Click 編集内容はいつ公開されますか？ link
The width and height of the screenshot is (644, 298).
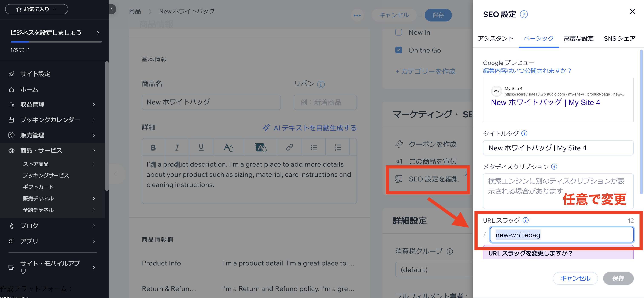527,71
